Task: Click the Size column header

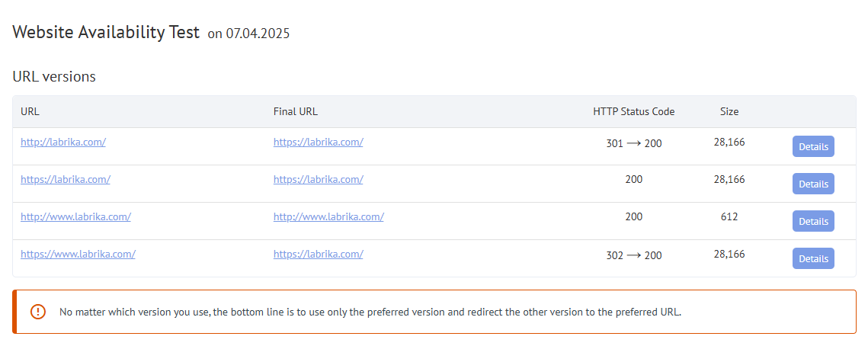Action: click(x=729, y=111)
